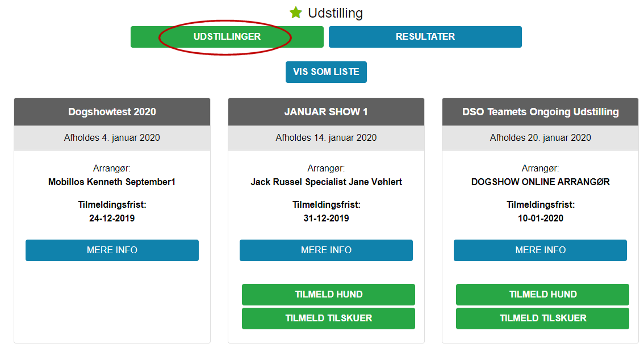Open MERE INFO for DSO Teamets Ongoing Udstilling
This screenshot has height=352, width=644.
(x=541, y=250)
